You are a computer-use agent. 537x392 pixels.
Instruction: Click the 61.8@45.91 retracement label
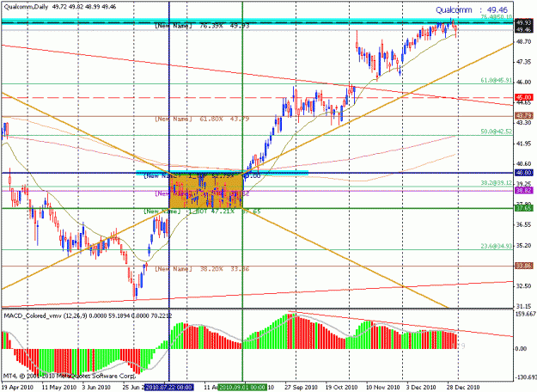click(497, 80)
